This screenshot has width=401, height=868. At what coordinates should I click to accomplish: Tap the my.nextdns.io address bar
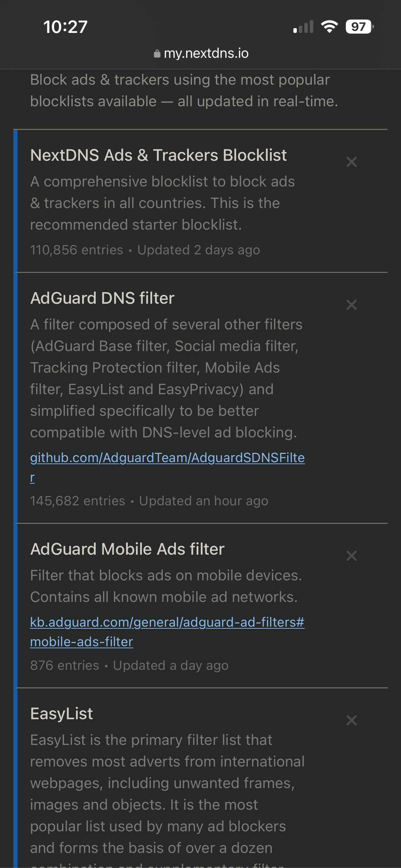coord(206,53)
